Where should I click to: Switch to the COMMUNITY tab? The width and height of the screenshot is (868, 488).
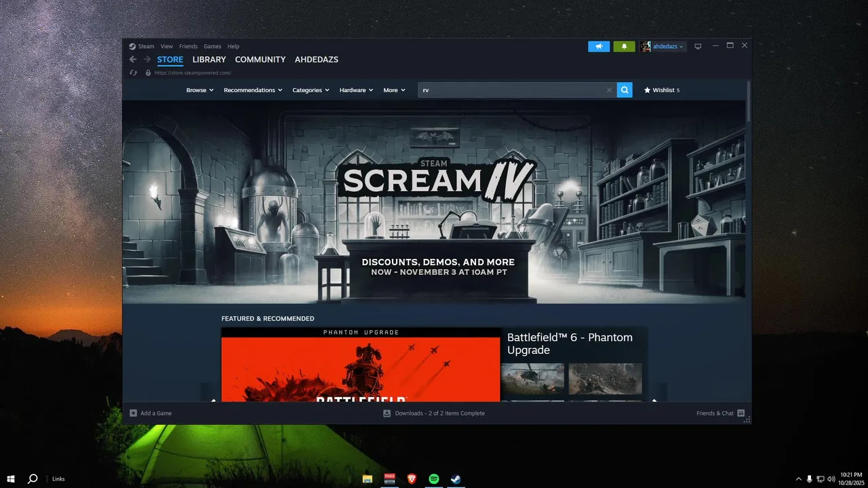260,60
